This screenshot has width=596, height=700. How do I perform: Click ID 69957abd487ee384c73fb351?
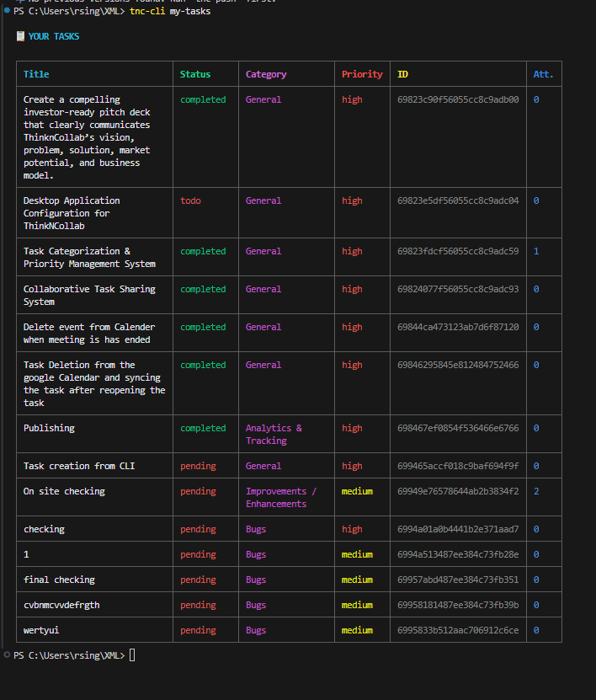click(458, 580)
